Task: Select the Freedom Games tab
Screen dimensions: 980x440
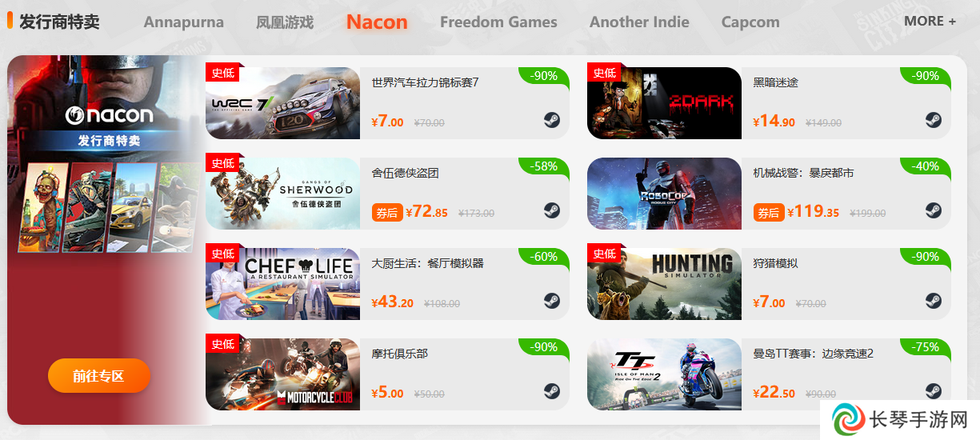Action: click(498, 22)
